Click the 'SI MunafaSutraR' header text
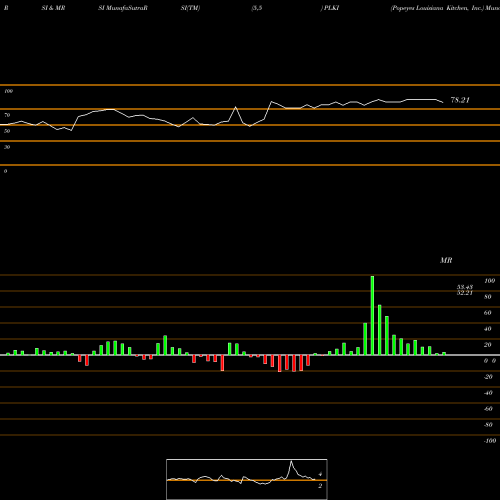 coord(123,8)
